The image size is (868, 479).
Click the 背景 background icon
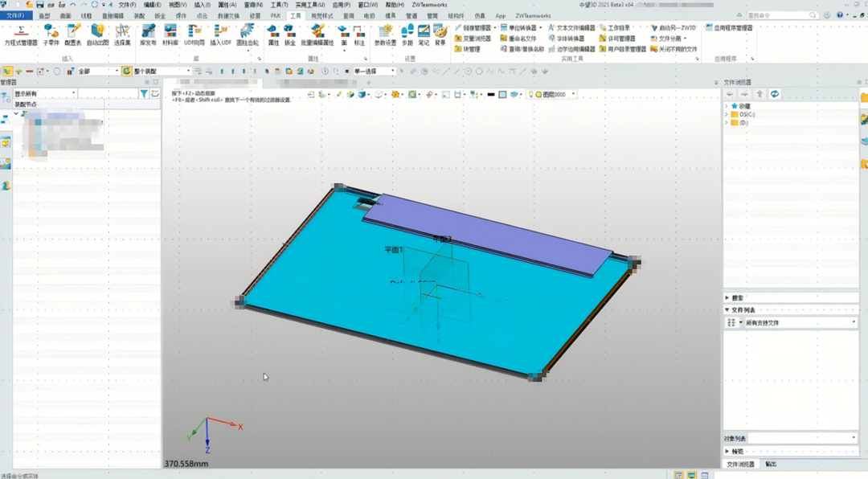click(440, 34)
